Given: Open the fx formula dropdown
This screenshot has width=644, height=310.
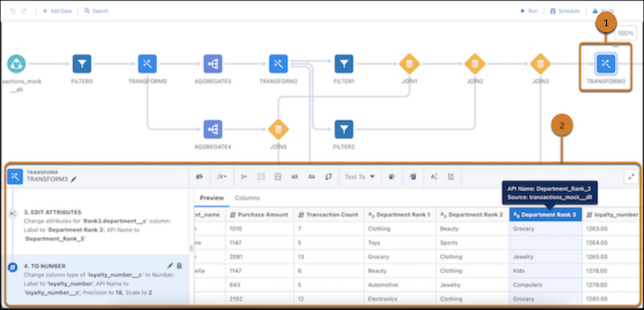Looking at the screenshot, I should [222, 176].
